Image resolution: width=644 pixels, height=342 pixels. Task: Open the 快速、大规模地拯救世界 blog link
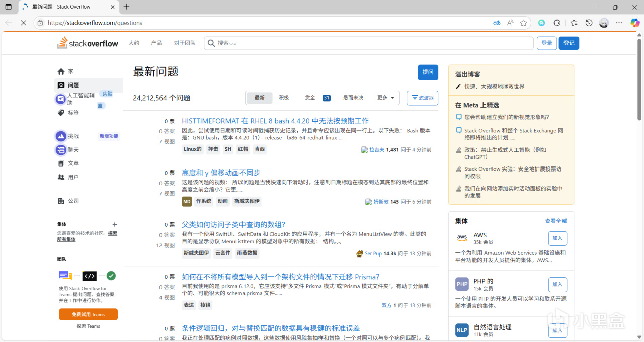[x=494, y=87]
